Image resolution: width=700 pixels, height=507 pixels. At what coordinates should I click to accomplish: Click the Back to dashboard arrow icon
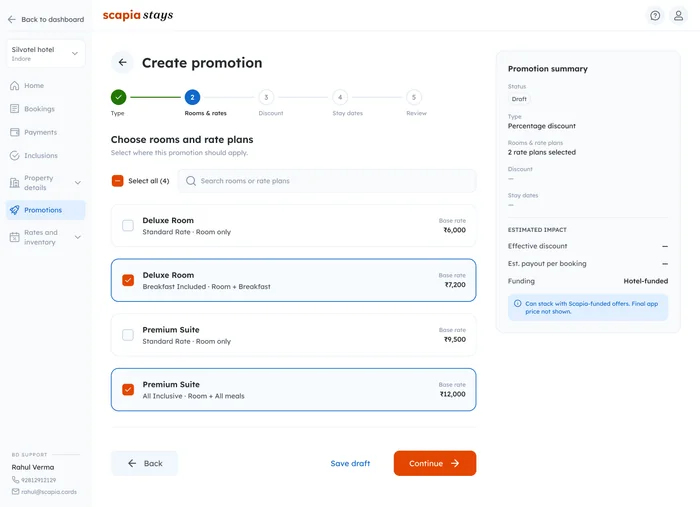(12, 19)
